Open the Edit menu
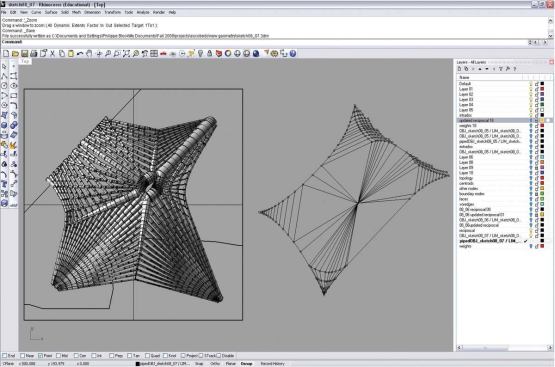Viewport: 555px width, 367px height. tap(13, 12)
